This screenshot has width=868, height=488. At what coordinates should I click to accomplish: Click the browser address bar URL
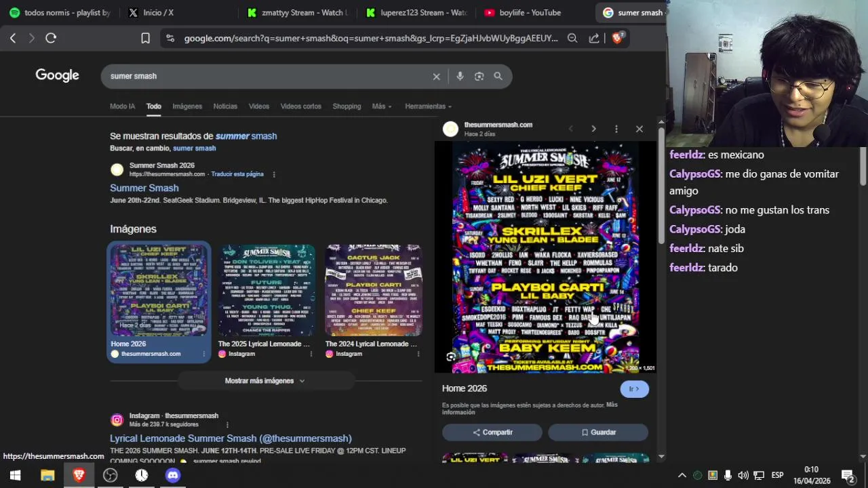click(x=371, y=39)
